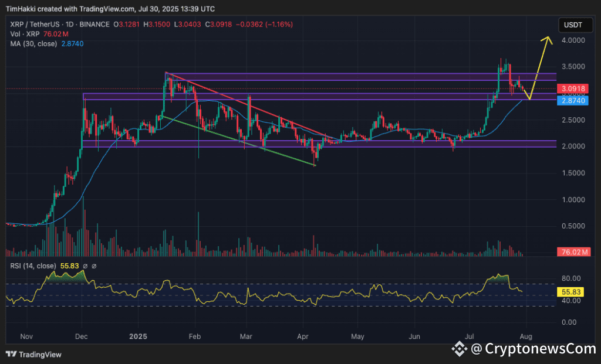This screenshot has width=601, height=364.
Task: Click the Jun label on time axis
Action: [x=414, y=336]
